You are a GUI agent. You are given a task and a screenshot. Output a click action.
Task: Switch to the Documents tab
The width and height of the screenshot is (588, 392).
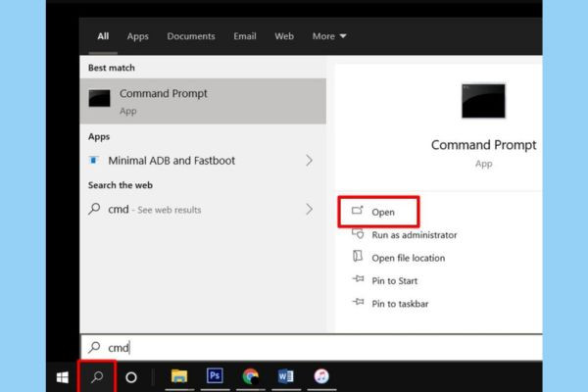(191, 36)
